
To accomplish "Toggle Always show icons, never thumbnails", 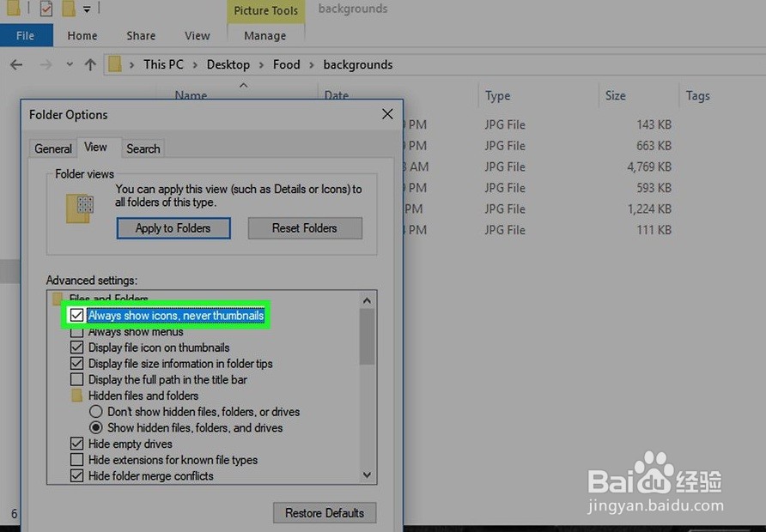I will (x=76, y=315).
